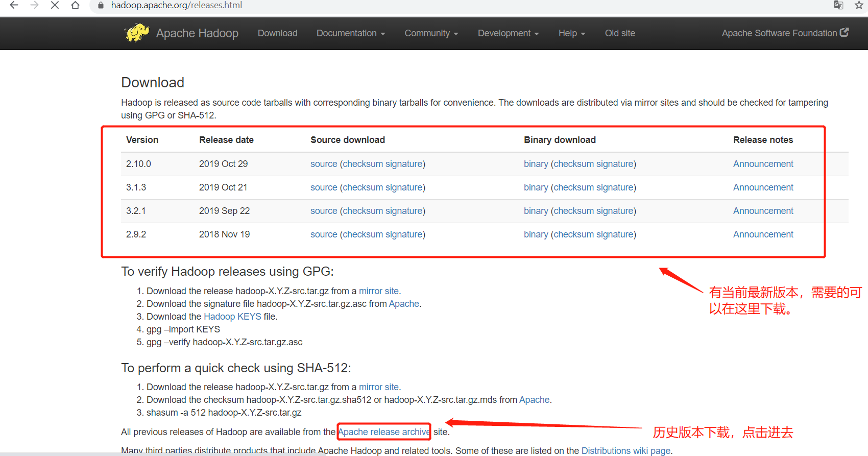Open source signature for version 2.9.2
The height and width of the screenshot is (456, 868).
point(404,234)
